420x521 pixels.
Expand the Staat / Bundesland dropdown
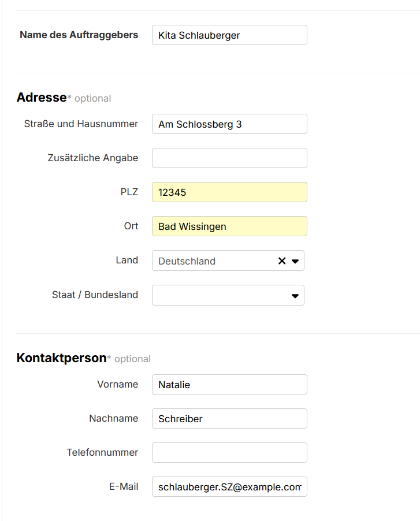click(295, 295)
